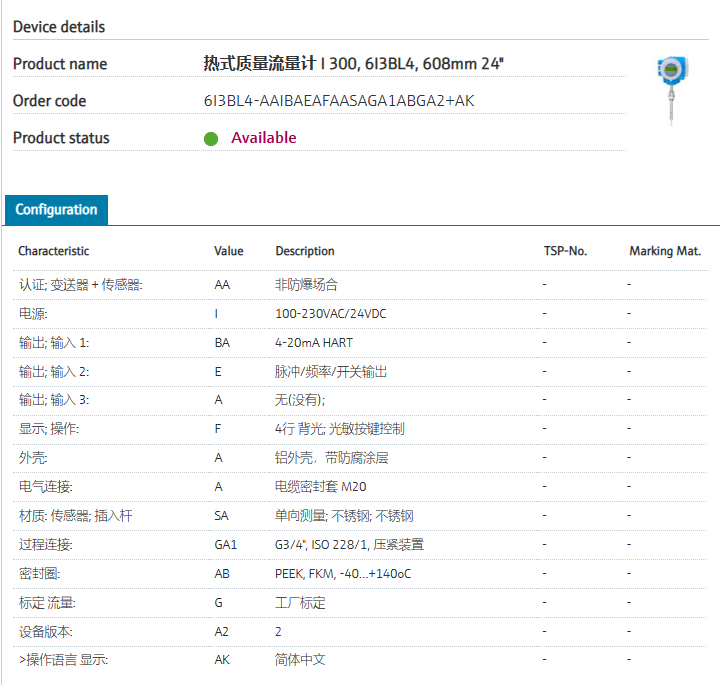Select the 密封圈 characteristic row

(39, 574)
